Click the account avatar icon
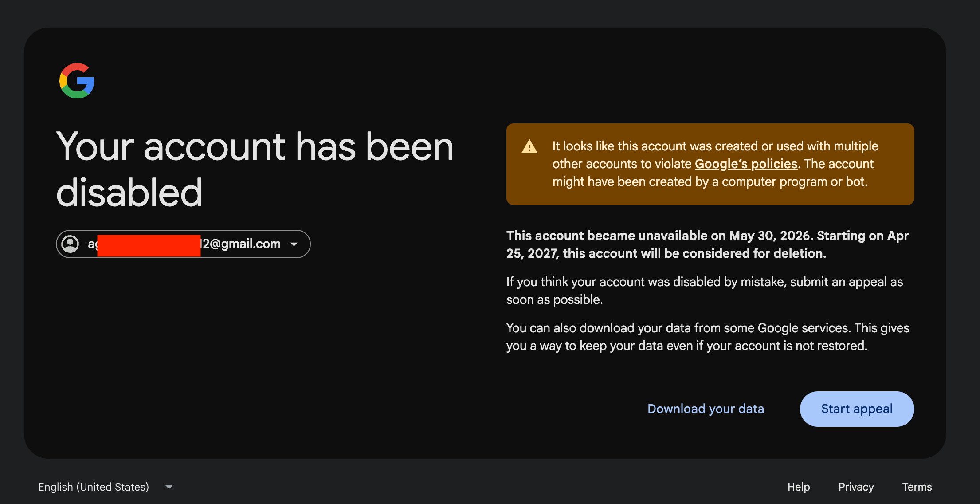 pos(70,244)
